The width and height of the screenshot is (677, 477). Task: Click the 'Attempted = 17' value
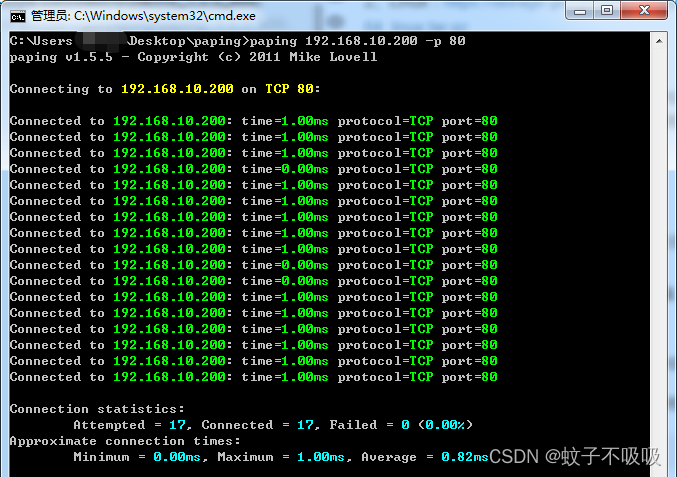coord(130,425)
